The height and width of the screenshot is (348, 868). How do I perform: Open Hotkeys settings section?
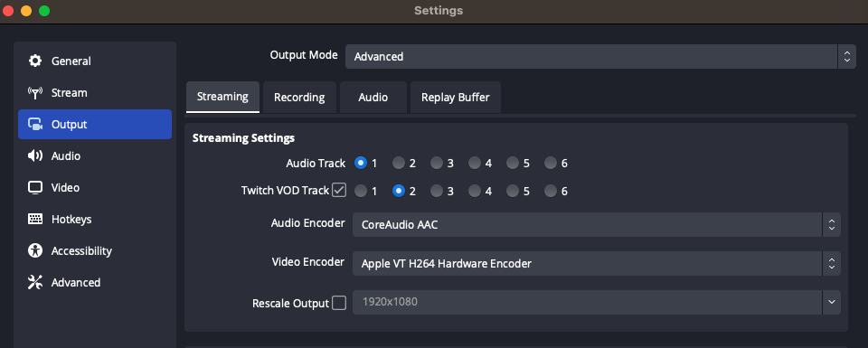click(95, 219)
